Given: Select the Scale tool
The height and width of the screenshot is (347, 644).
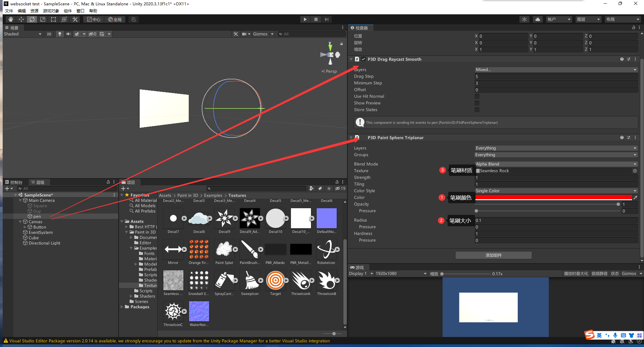Looking at the screenshot, I should [x=43, y=19].
